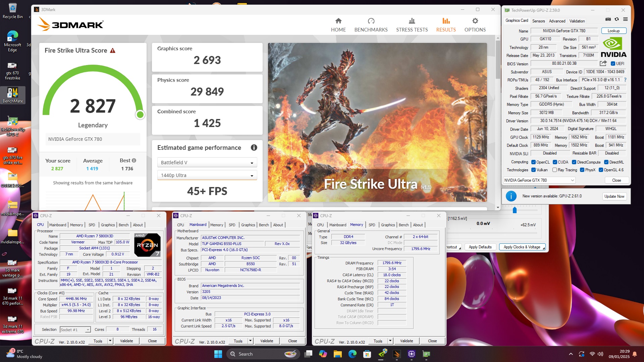Click the blue info icon for new GPU-Z version
Screen dimensions: 644x362
511,196
